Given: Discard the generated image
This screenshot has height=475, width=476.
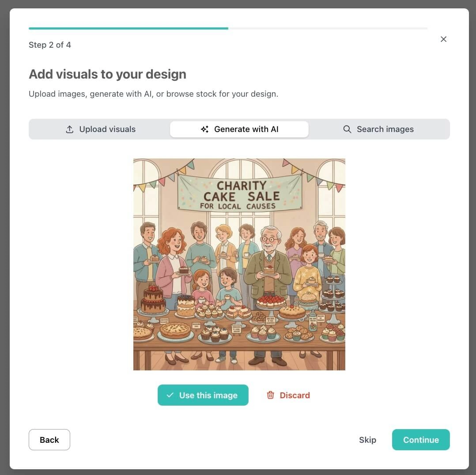Looking at the screenshot, I should 288,395.
